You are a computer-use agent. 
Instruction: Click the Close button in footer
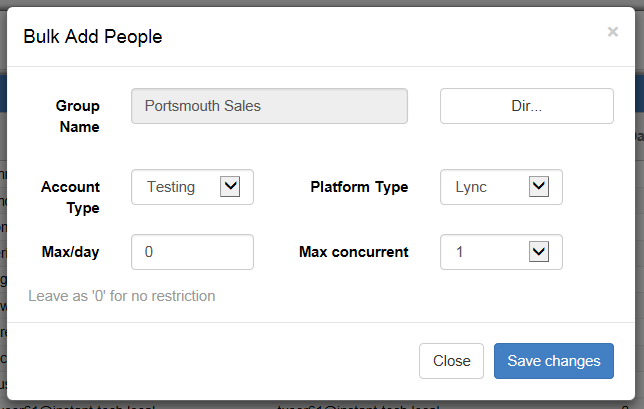[x=451, y=361]
